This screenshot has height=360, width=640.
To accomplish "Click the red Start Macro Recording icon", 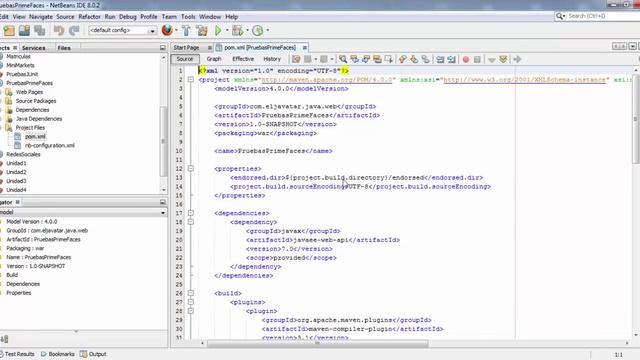I will [x=466, y=60].
